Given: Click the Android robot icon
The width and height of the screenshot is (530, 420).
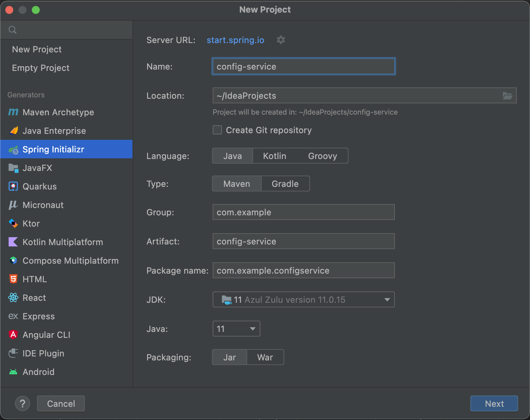Looking at the screenshot, I should click(13, 372).
